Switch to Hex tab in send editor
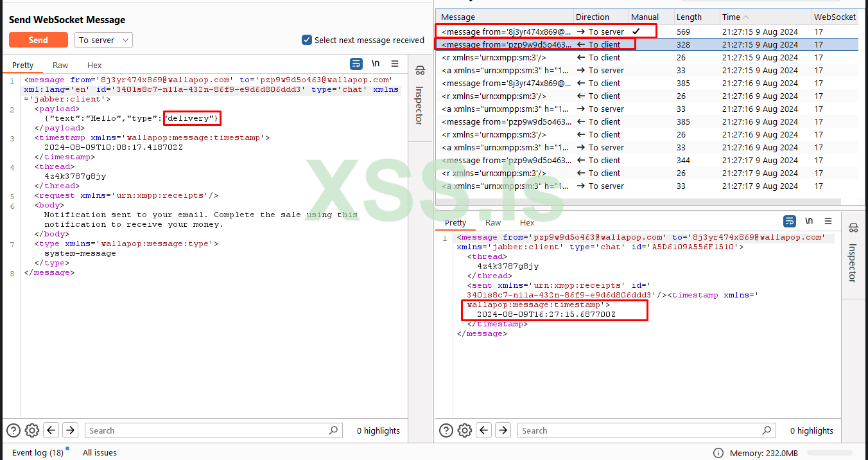Viewport: 868px width, 460px height. click(94, 65)
